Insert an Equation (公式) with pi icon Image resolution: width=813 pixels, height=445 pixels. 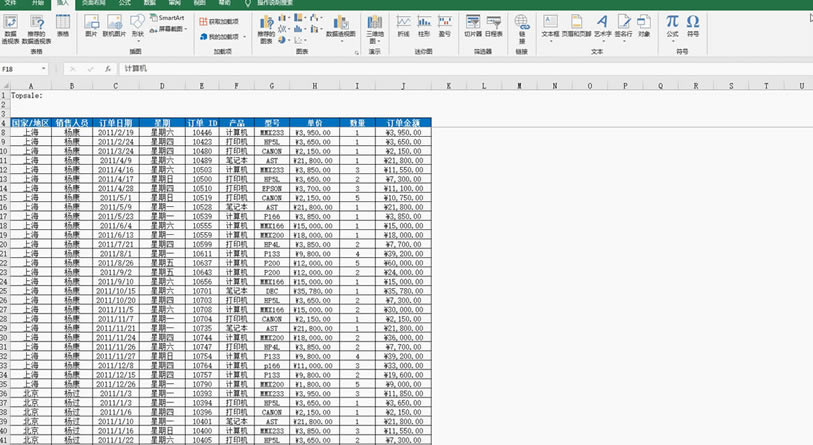[672, 27]
